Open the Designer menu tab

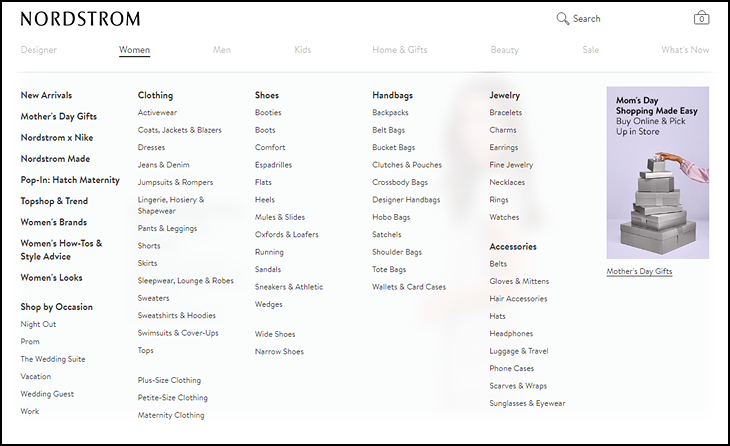(x=39, y=50)
